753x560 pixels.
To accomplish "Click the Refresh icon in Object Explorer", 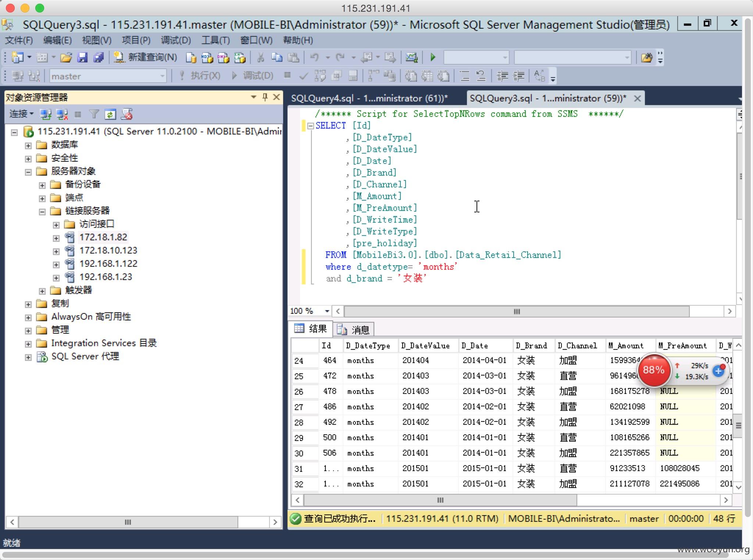I will pyautogui.click(x=110, y=115).
